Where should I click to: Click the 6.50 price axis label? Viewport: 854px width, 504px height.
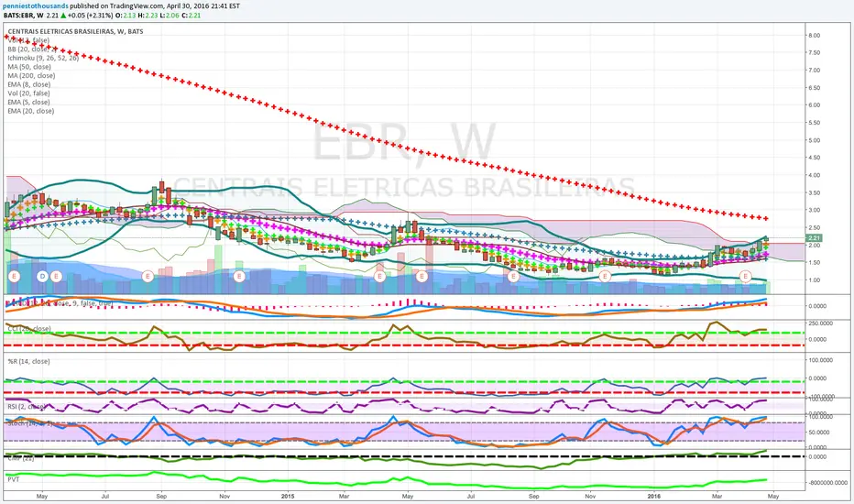coord(815,88)
